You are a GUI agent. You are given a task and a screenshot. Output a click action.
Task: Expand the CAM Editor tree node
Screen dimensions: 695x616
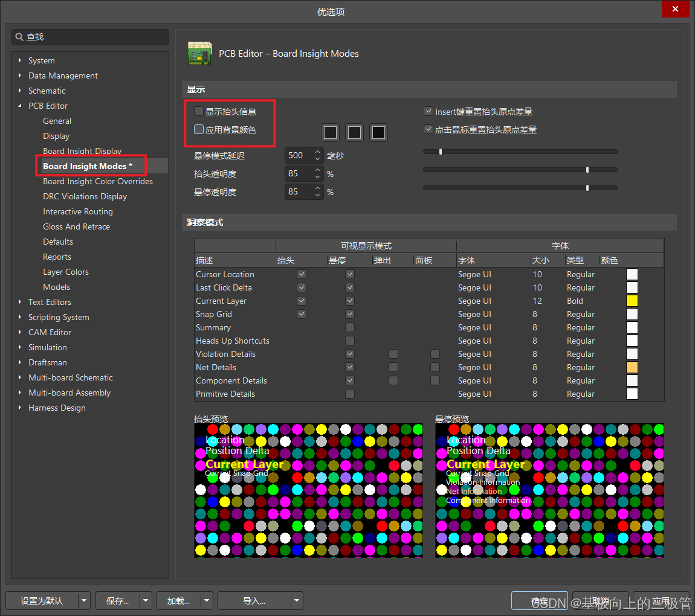point(20,332)
